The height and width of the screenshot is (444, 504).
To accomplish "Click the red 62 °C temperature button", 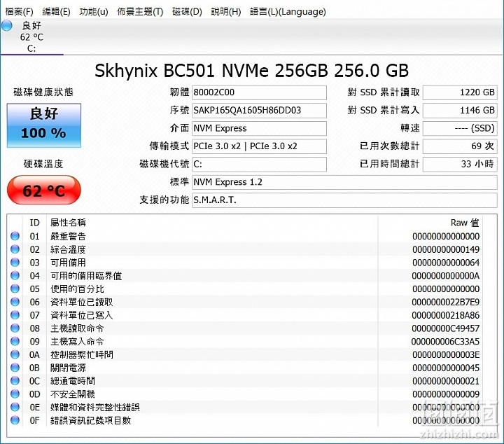I will (44, 190).
